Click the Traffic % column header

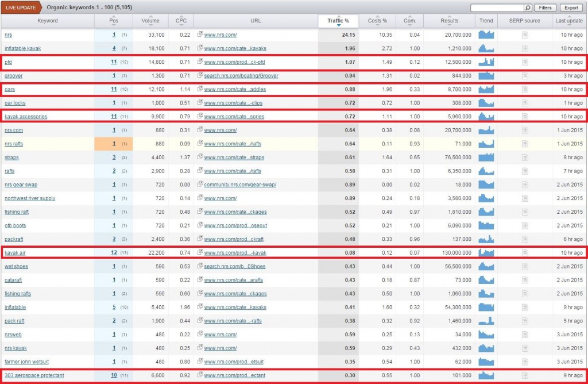[338, 21]
